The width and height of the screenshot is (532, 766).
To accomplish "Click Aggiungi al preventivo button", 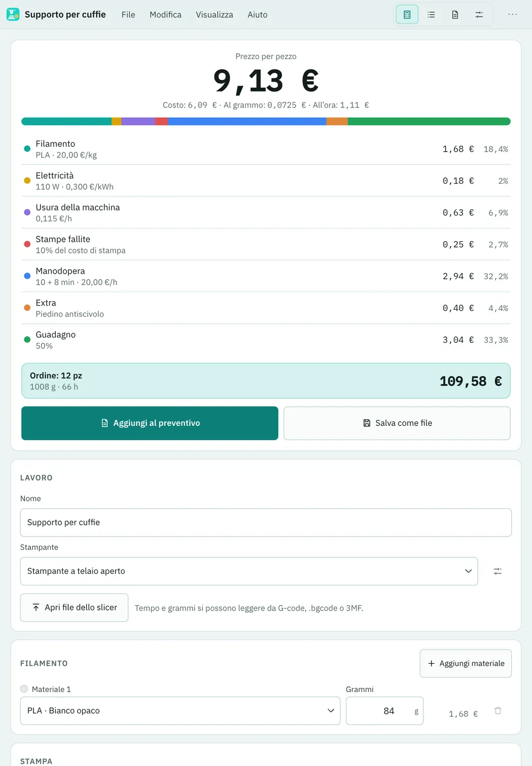I will click(150, 423).
